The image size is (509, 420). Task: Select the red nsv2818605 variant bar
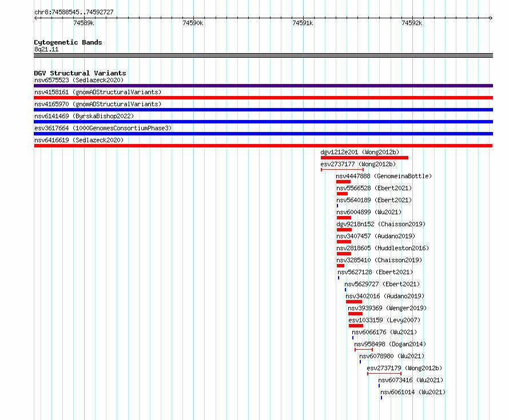point(344,254)
